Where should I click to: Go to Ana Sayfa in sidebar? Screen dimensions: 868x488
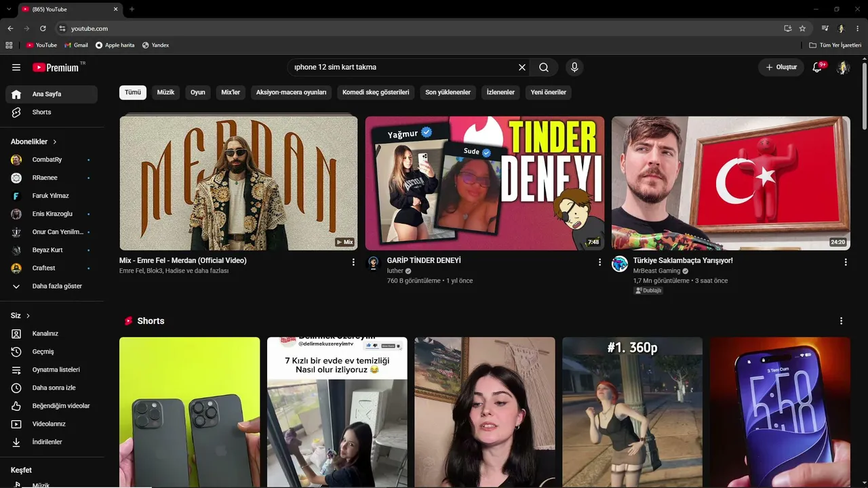coord(52,94)
